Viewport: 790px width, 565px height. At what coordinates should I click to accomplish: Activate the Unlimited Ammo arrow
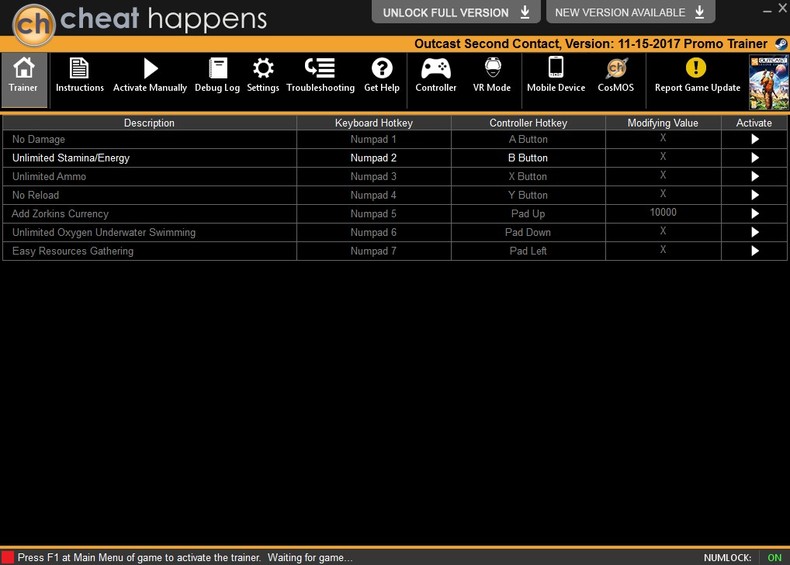[755, 176]
